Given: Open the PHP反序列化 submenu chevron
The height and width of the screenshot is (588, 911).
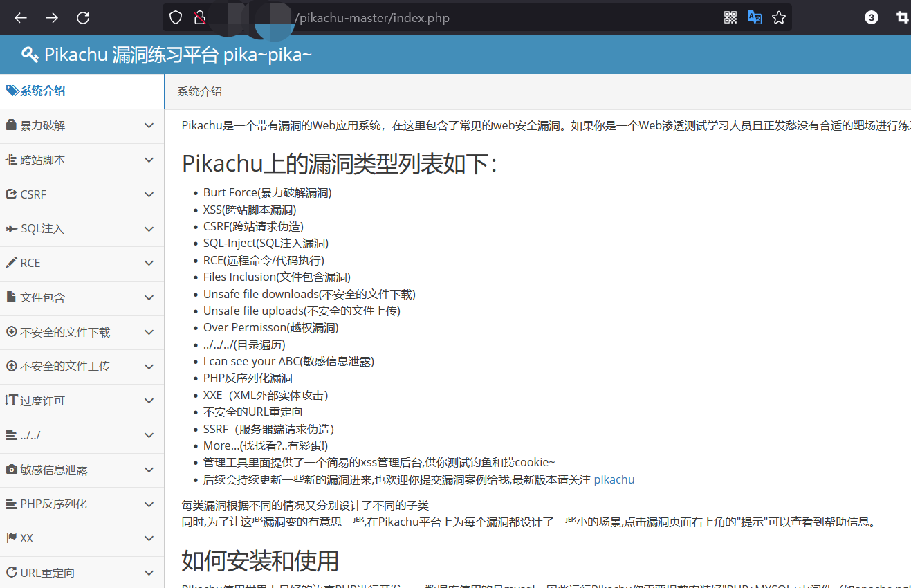Looking at the screenshot, I should 149,504.
